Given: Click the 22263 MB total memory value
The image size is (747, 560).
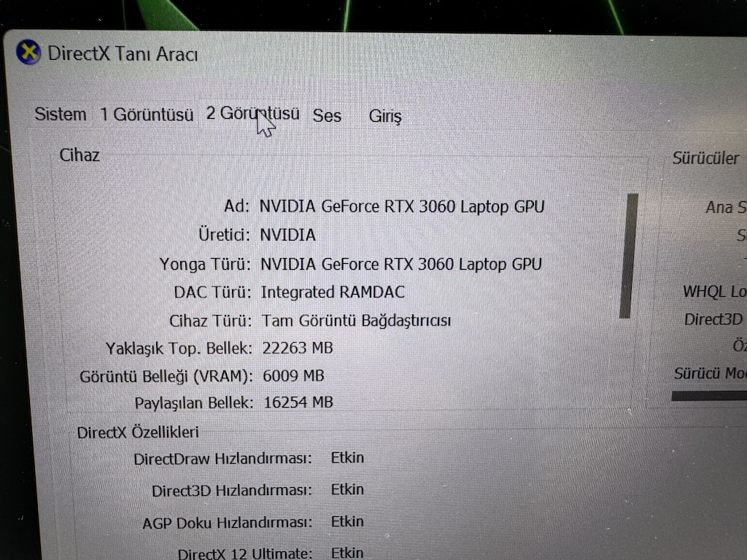Looking at the screenshot, I should point(298,348).
